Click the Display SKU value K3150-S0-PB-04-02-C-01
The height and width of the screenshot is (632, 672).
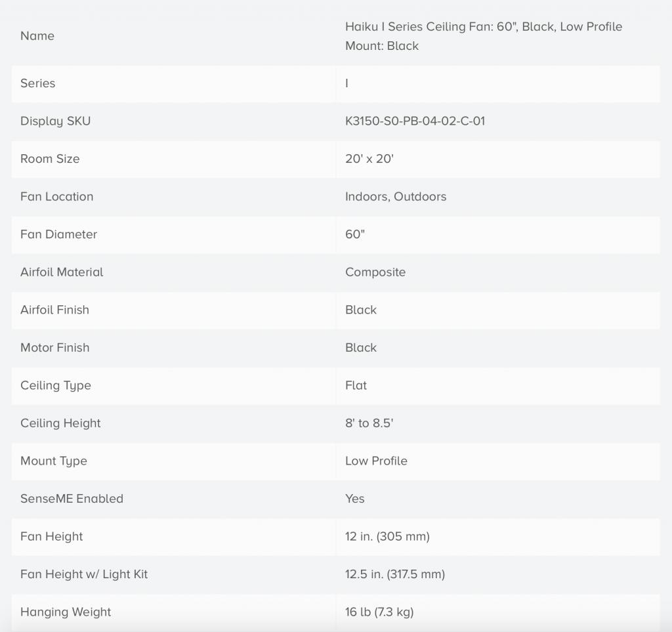(x=415, y=121)
